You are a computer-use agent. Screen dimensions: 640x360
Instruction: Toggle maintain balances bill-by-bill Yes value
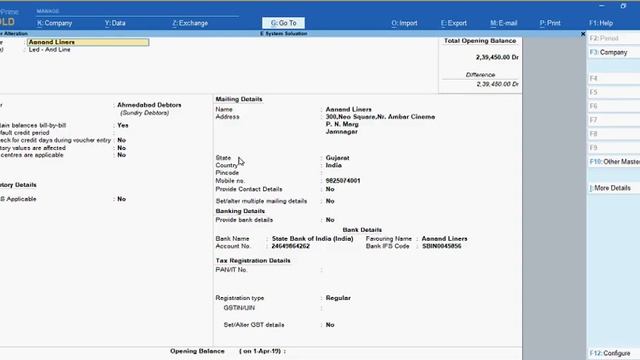(x=122, y=125)
